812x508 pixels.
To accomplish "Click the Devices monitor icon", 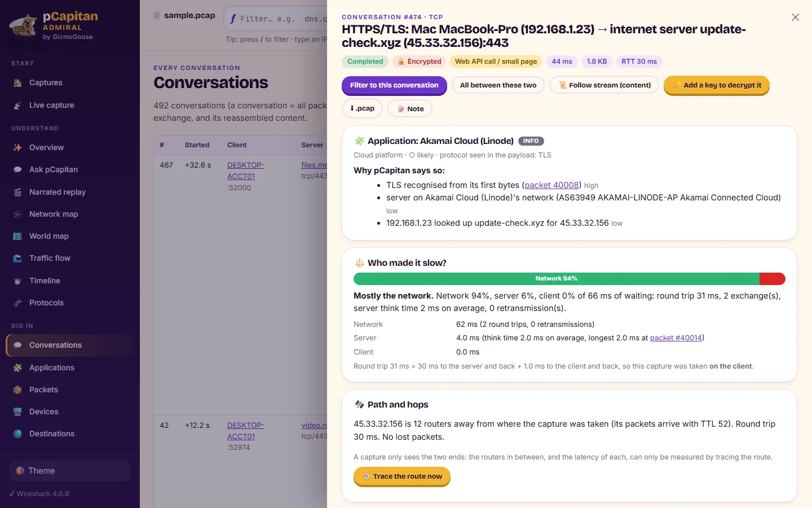I will (17, 412).
